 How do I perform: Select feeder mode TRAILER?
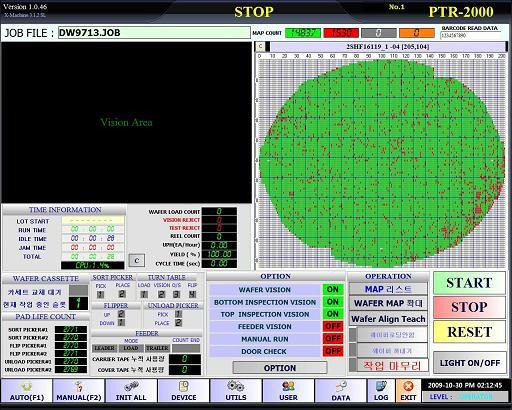tap(157, 348)
